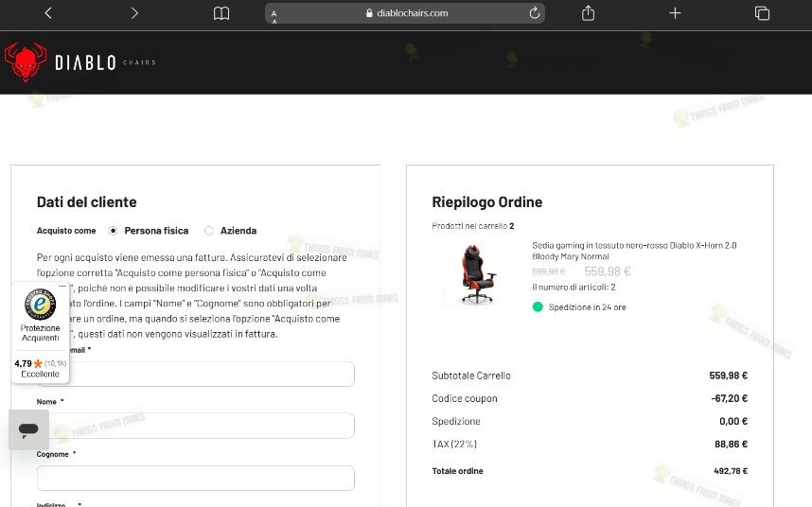Click the 'Spedizione' label in summary
This screenshot has width=812, height=507.
(456, 421)
